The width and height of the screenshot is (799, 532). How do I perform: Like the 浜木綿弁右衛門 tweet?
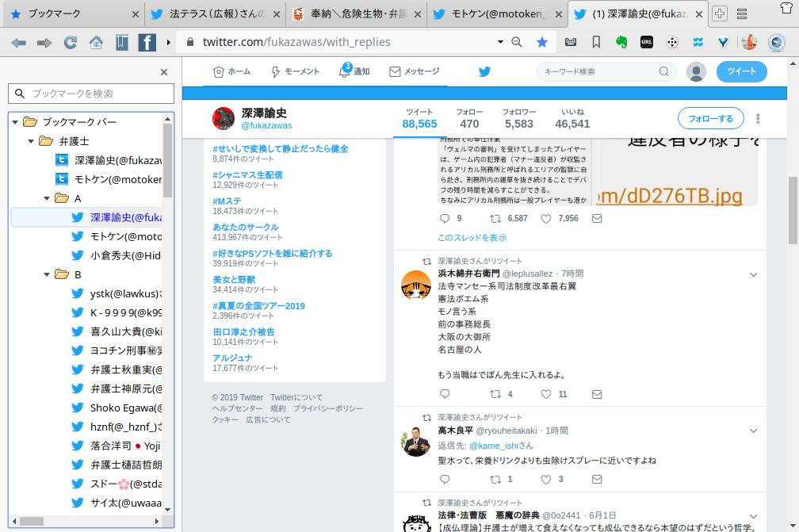coord(545,394)
